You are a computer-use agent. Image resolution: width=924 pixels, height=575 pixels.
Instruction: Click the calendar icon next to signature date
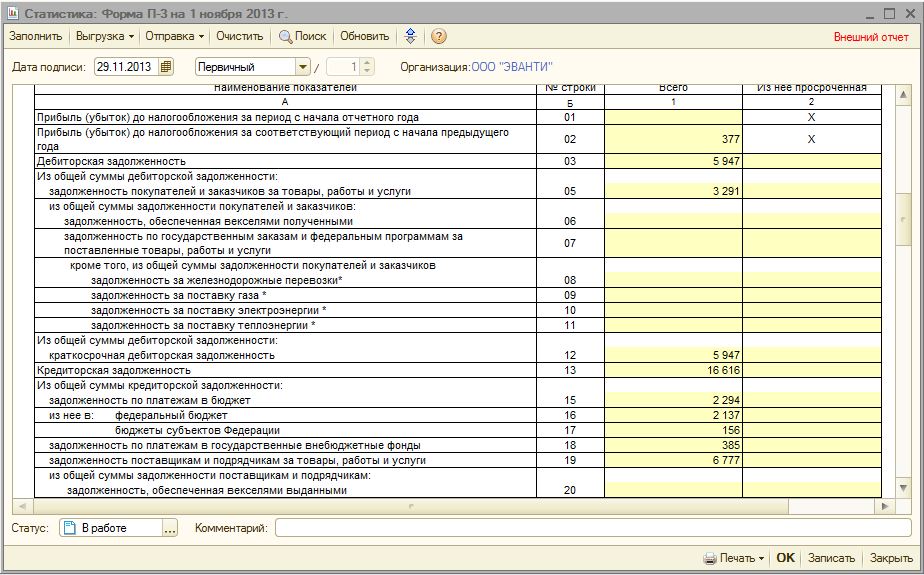tap(166, 67)
